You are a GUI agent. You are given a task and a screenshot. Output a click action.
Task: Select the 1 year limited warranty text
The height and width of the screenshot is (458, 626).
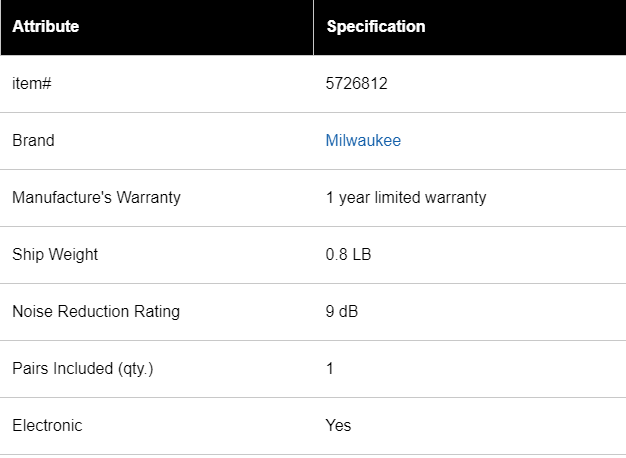406,198
